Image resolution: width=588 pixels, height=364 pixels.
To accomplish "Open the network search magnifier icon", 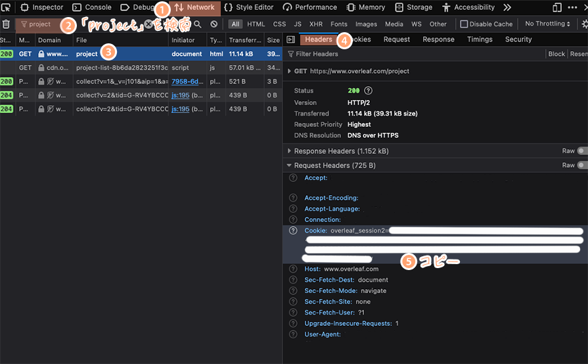I will [x=198, y=24].
